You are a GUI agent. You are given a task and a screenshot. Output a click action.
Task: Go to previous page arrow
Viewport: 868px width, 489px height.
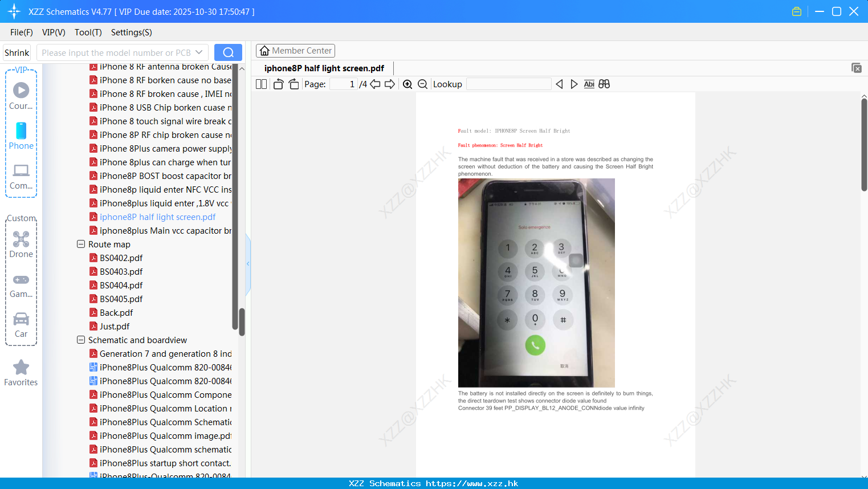[375, 84]
